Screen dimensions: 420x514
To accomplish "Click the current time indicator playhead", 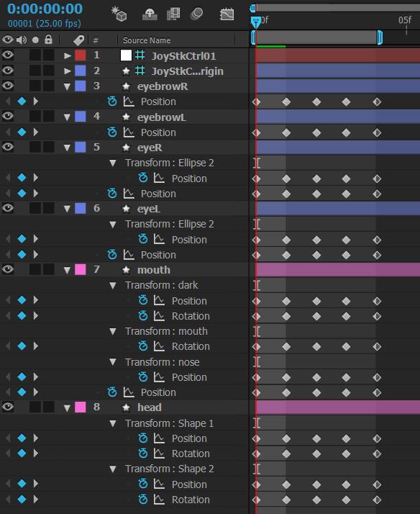I will pyautogui.click(x=255, y=22).
